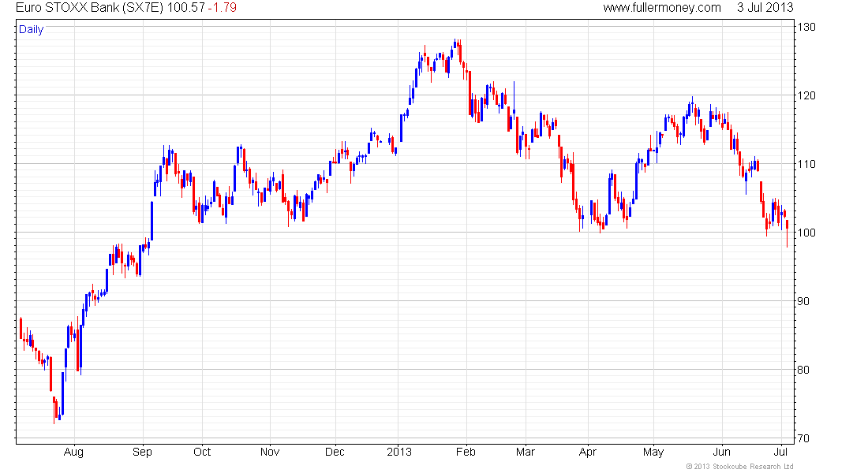Click the Apr label on time axis

[588, 453]
